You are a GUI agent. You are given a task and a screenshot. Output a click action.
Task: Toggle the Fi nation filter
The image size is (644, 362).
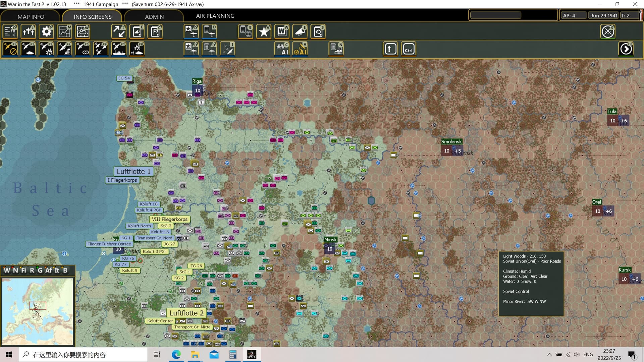(23, 270)
